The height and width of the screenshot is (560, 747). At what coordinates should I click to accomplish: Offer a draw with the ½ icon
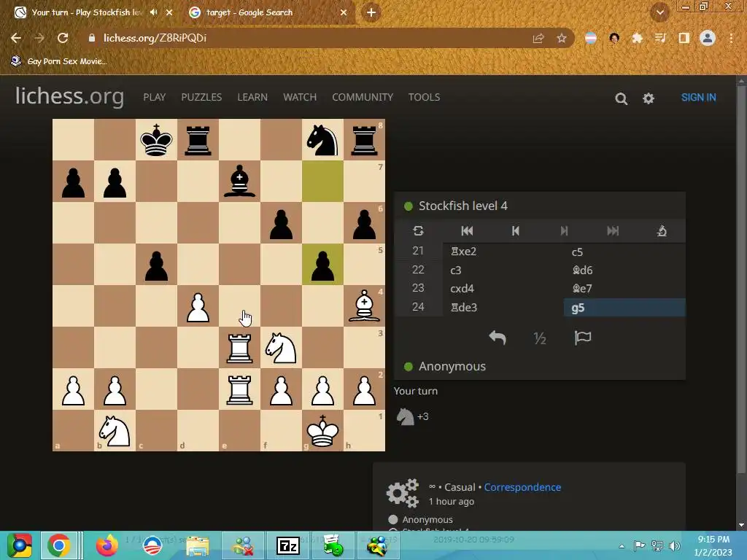click(540, 338)
